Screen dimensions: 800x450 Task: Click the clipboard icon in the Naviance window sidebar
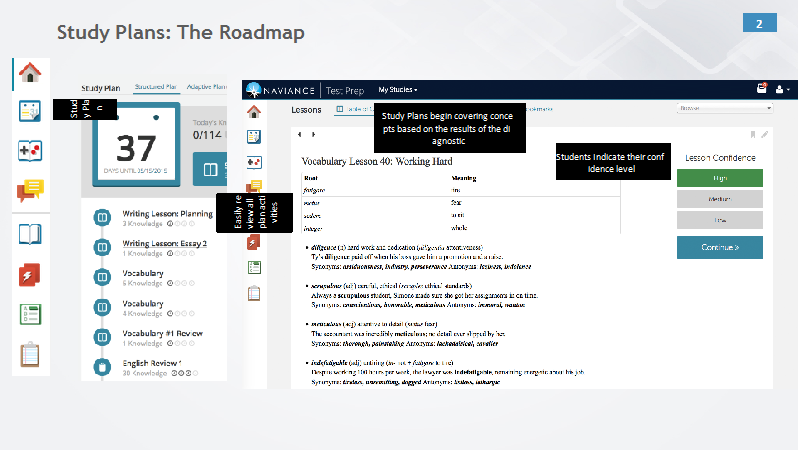(254, 293)
